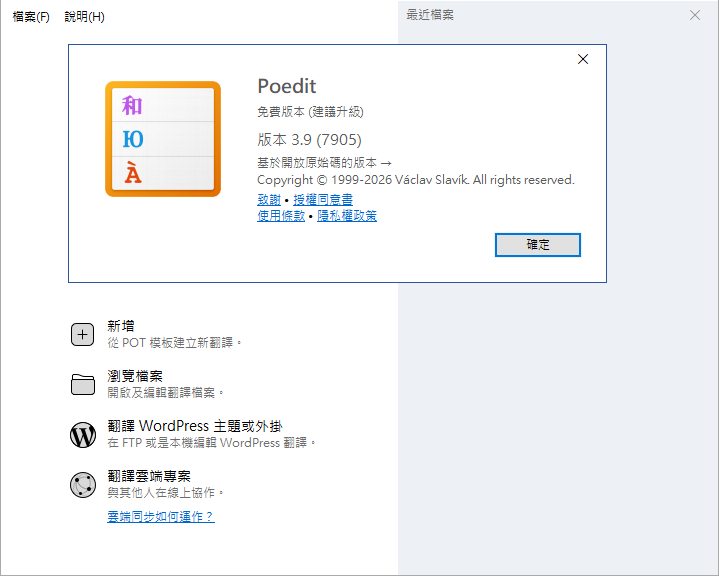Click the 確定 button
719x576 pixels.
click(537, 245)
